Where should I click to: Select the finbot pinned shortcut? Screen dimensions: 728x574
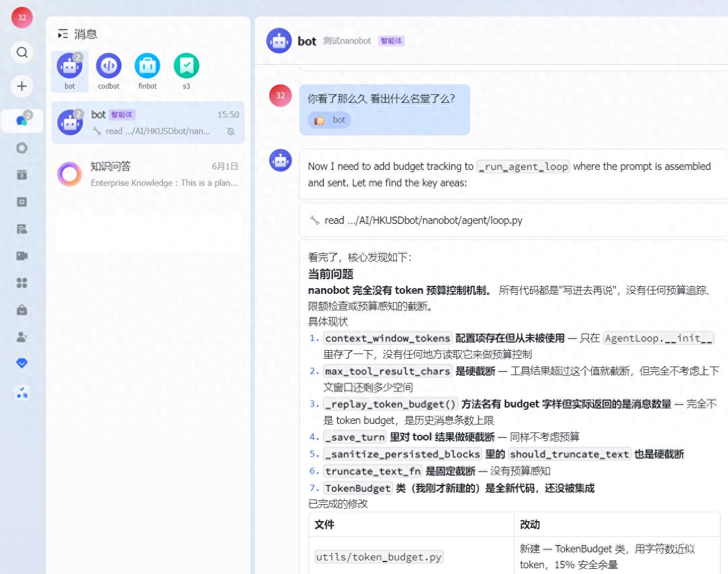pyautogui.click(x=148, y=71)
